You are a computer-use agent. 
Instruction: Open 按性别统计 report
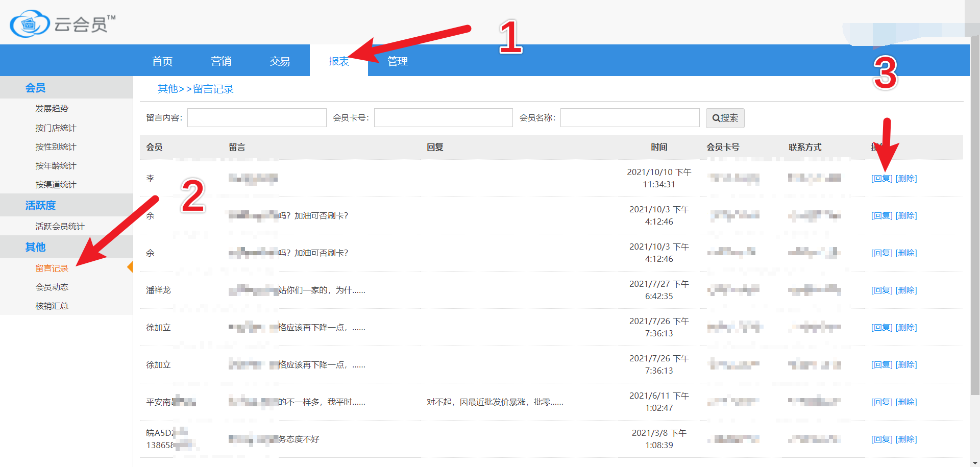(x=56, y=146)
